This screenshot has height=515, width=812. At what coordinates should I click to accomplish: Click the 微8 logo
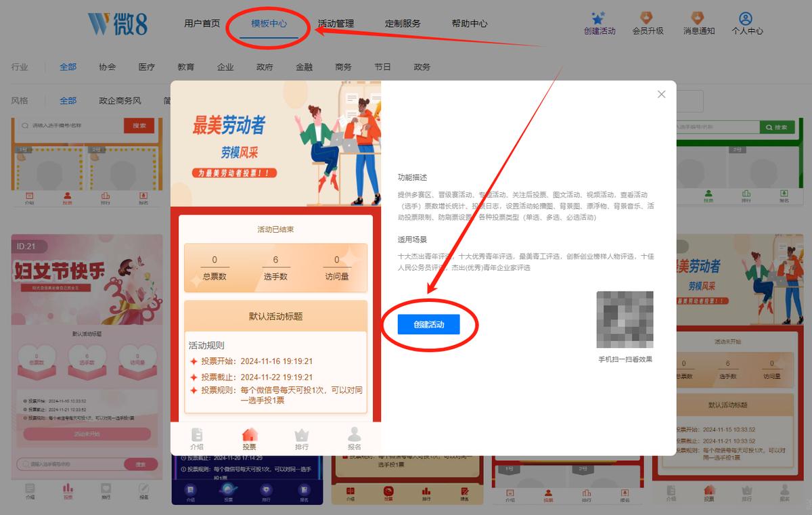[x=117, y=24]
